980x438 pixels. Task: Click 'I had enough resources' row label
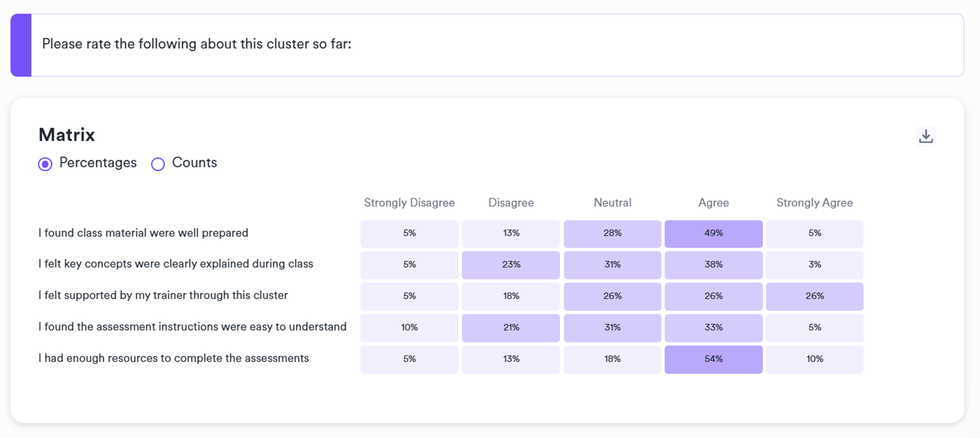173,358
